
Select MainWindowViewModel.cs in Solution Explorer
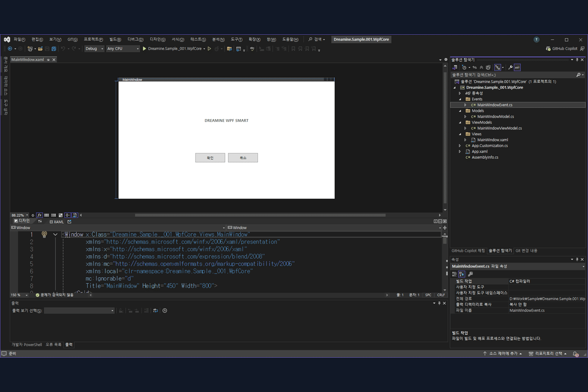click(x=499, y=128)
